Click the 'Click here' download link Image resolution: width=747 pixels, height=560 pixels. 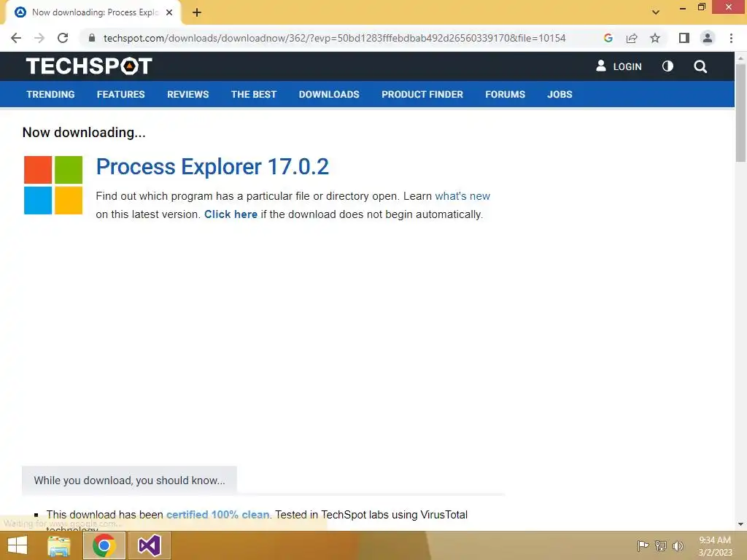231,214
